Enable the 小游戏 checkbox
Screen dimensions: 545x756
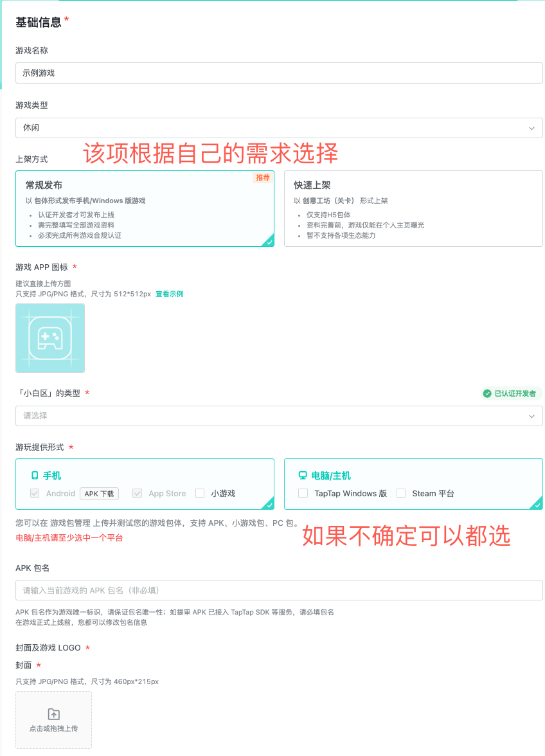[200, 493]
